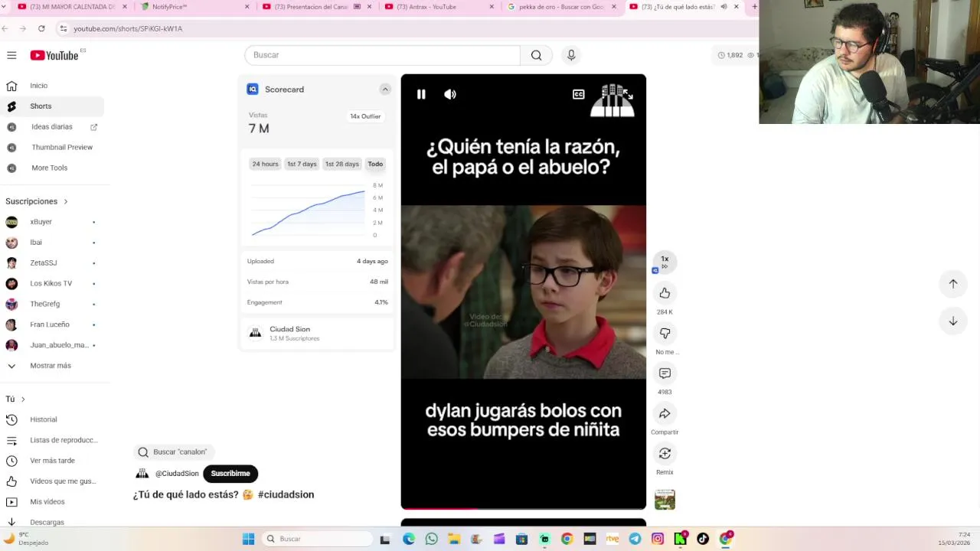Screen dimensions: 980x551
Task: Open the #ciudadsion hashtag
Action: [x=286, y=494]
